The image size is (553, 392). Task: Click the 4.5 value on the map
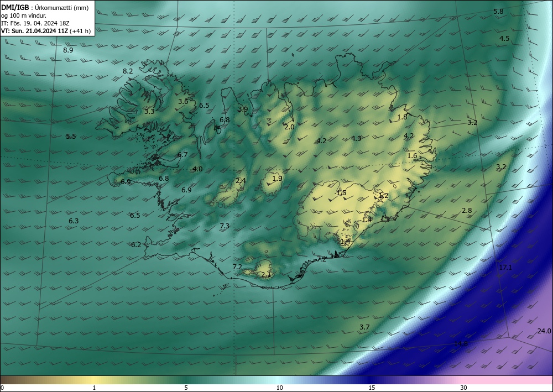pos(504,38)
